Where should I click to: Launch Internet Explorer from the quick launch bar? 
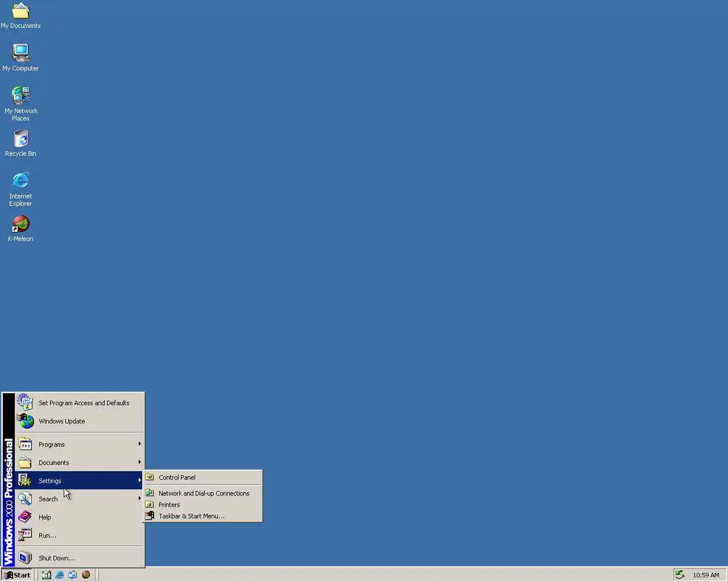pos(60,575)
